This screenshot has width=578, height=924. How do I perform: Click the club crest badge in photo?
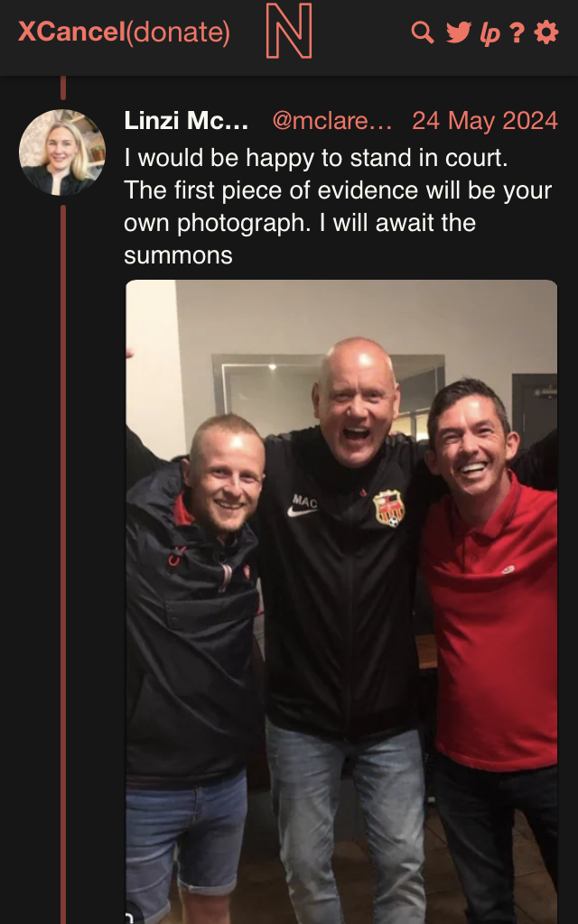coord(388,508)
